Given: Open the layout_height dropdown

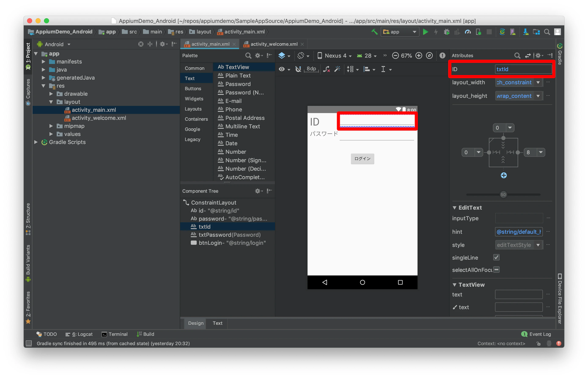Looking at the screenshot, I should (538, 96).
